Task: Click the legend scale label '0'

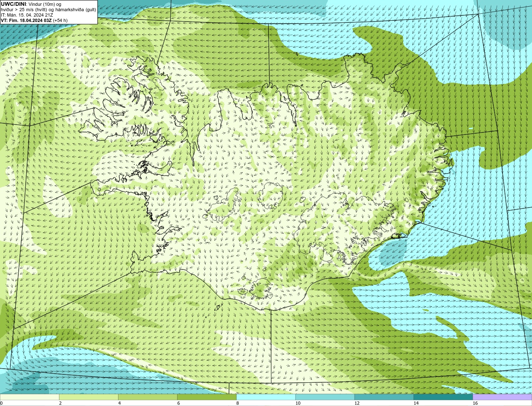Action: pyautogui.click(x=1, y=403)
